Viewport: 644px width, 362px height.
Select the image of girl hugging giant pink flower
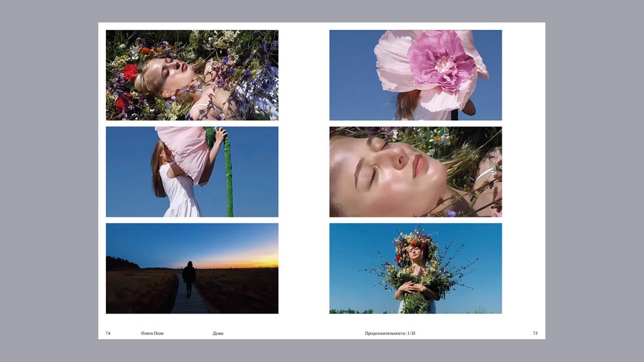(192, 172)
